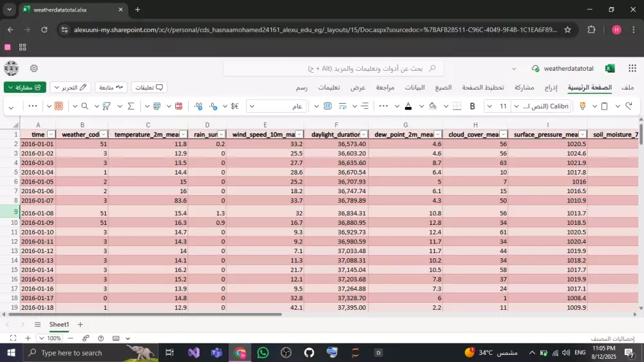
Task: Click the orange add-ins grid icon
Action: click(59, 106)
